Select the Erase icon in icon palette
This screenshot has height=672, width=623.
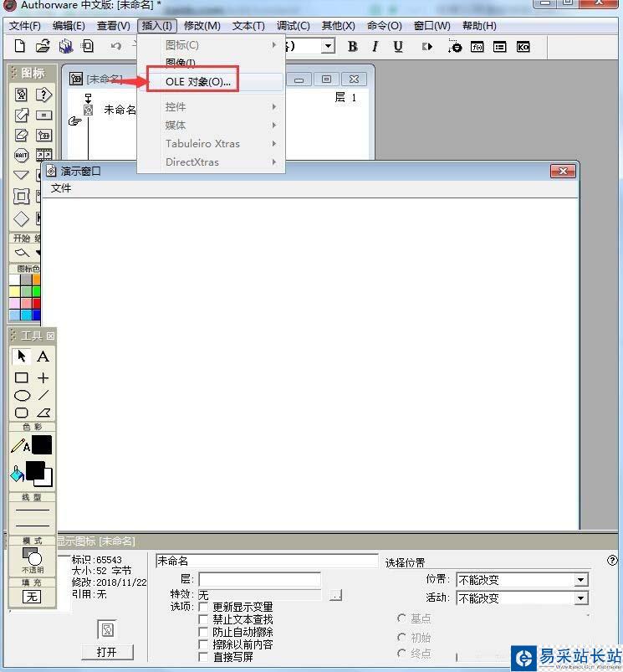[x=21, y=135]
